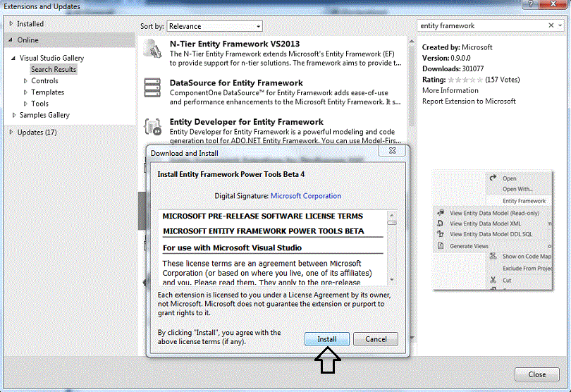571x392 pixels.
Task: Click Install in the dialog
Action: click(x=327, y=339)
